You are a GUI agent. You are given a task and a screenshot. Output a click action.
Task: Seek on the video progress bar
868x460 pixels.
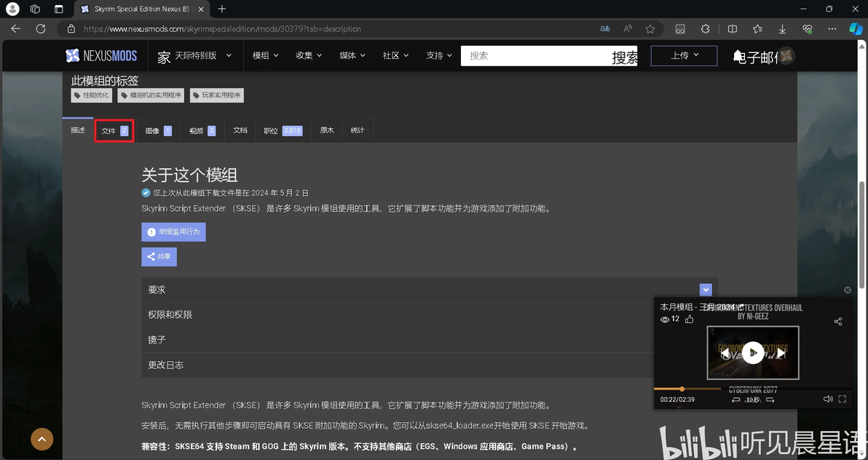tap(753, 389)
